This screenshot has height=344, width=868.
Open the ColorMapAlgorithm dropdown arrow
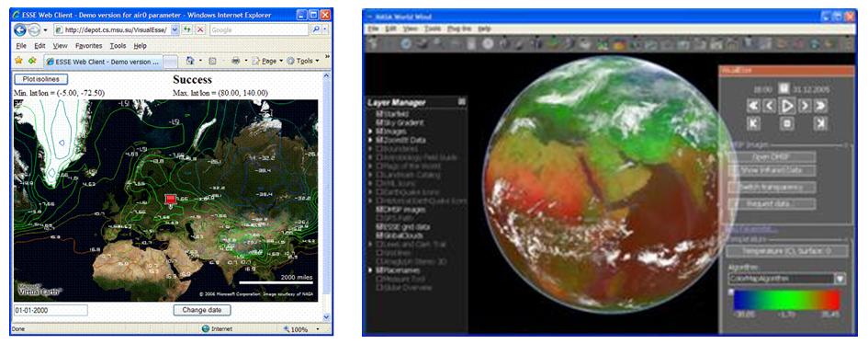coord(840,279)
